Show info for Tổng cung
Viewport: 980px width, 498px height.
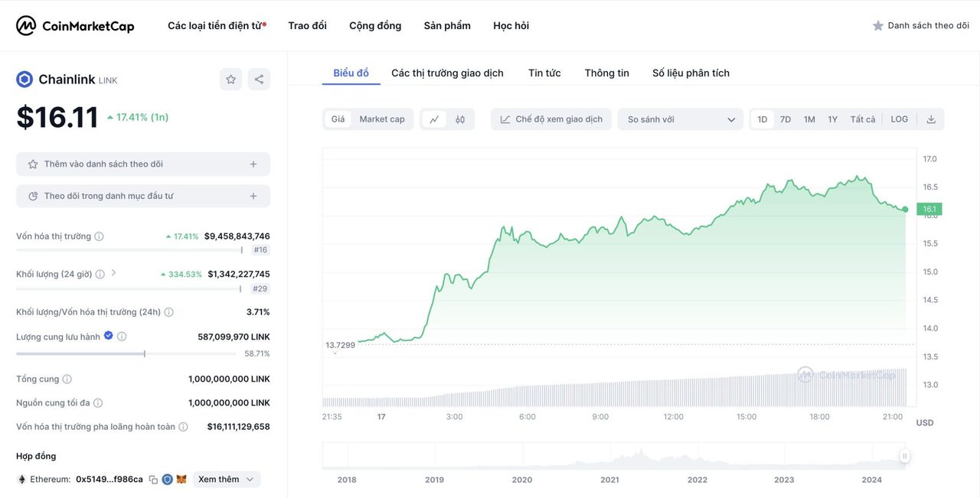[67, 379]
